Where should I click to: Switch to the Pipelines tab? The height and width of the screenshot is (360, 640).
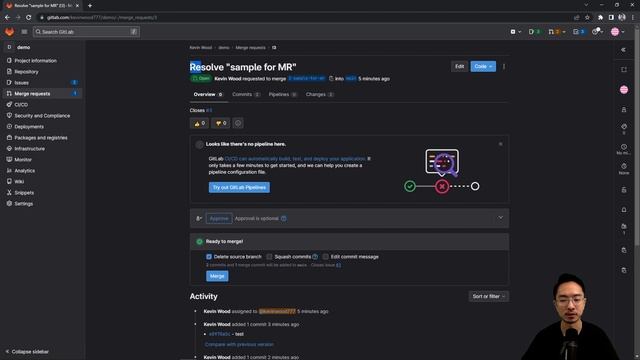[x=282, y=94]
